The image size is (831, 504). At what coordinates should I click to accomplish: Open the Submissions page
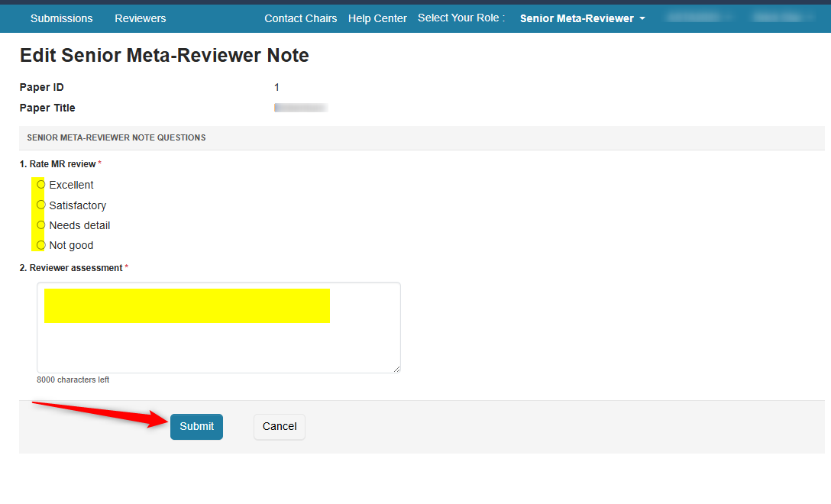point(61,18)
